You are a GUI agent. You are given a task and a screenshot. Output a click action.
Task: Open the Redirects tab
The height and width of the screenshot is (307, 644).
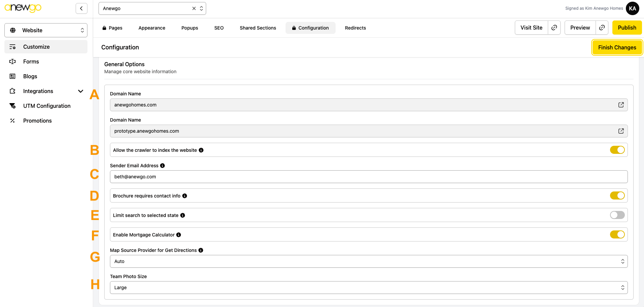355,28
